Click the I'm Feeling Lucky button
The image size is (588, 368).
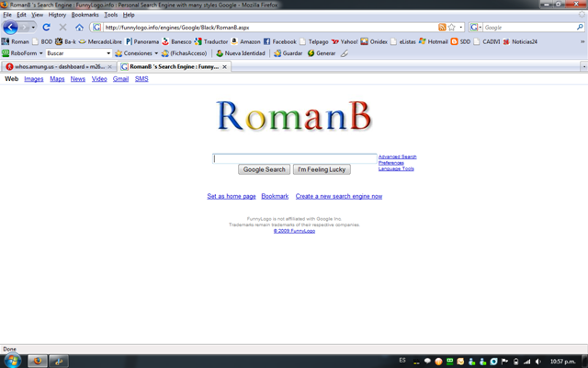(x=322, y=169)
